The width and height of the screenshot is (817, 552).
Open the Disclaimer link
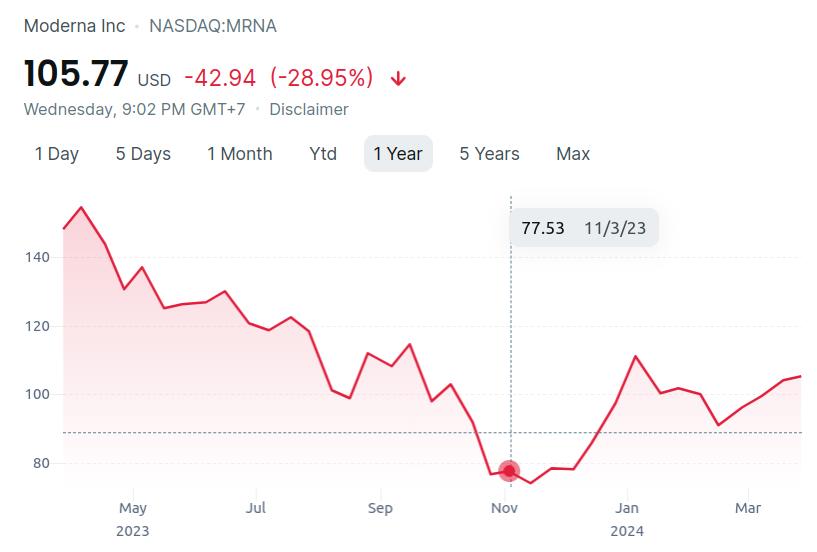pyautogui.click(x=309, y=109)
